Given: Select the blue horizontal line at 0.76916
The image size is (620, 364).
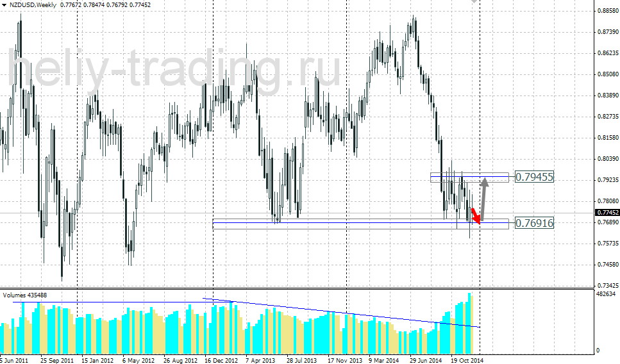Looking at the screenshot, I should 360,222.
